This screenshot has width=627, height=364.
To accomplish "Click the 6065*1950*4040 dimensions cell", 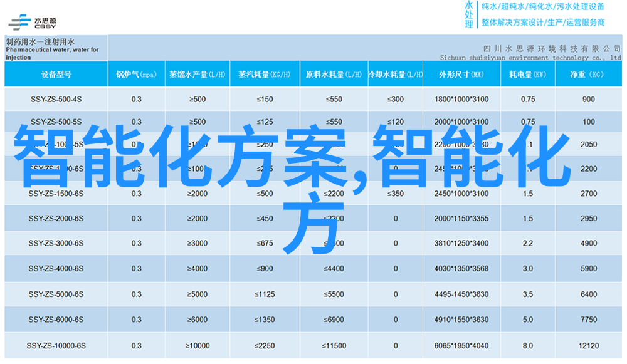I will point(461,346).
